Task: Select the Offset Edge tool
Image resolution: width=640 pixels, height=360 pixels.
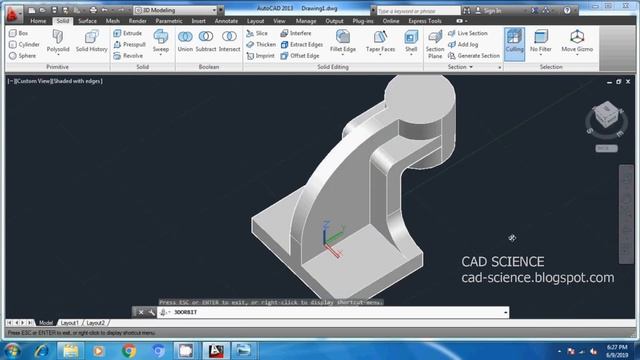Action: (300, 56)
